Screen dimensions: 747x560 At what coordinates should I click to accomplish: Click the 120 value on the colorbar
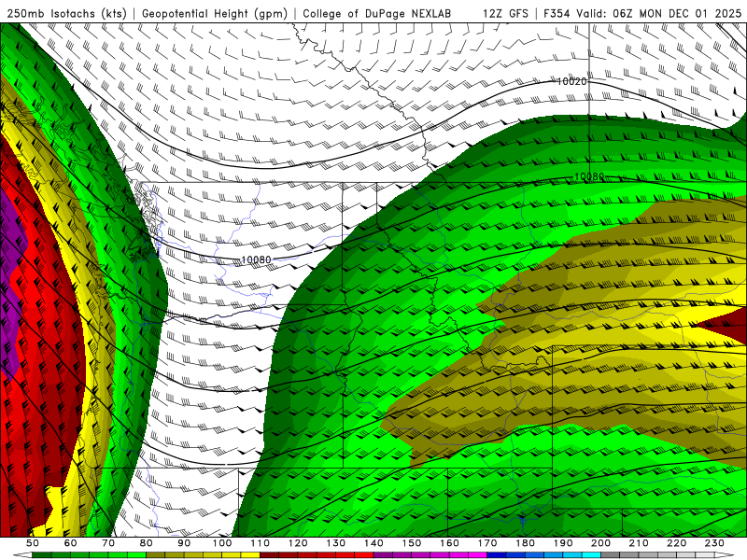(298, 543)
